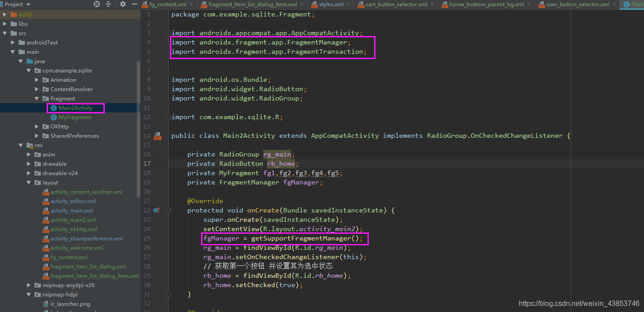The width and height of the screenshot is (644, 312).
Task: Click rb_home.setChecked(true) on line 30
Action: point(253,285)
